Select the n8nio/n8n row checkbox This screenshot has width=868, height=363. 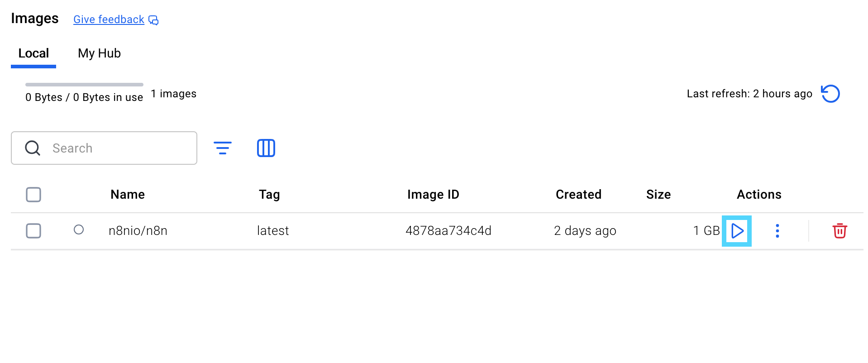[33, 231]
